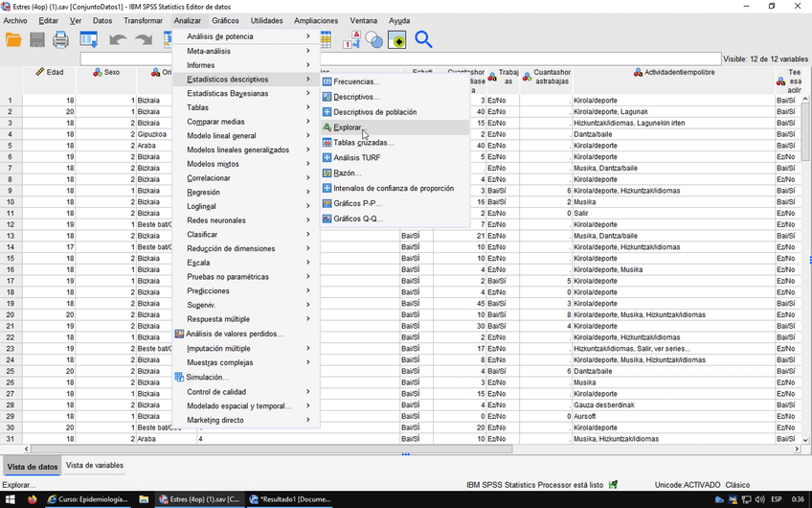
Task: Click the Value Labels icon in toolbar
Action: (350, 39)
